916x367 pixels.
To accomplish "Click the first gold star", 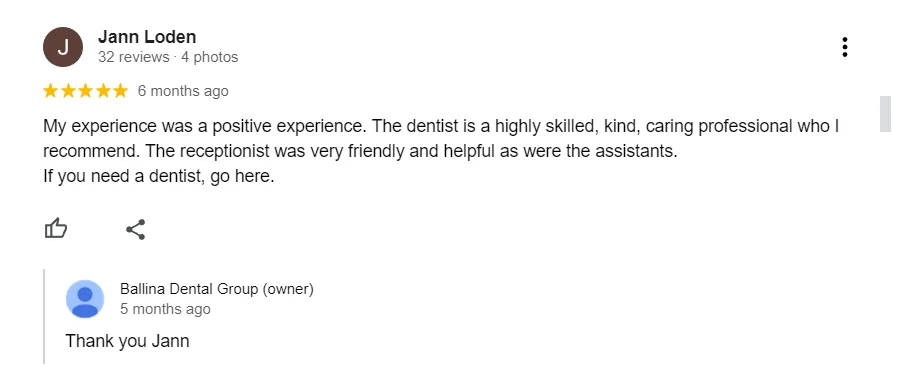I will pos(51,91).
